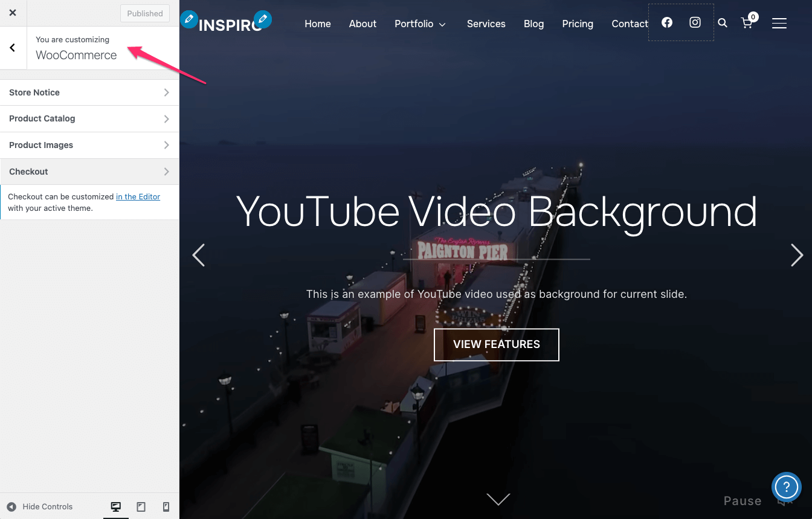
Task: Open the Portfolio dropdown menu
Action: tap(420, 24)
